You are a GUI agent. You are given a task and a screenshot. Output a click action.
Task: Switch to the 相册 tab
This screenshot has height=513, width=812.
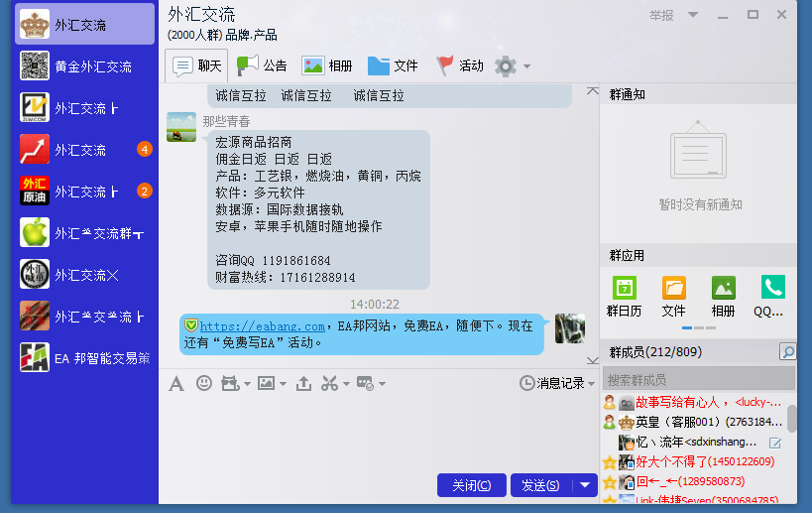(327, 65)
